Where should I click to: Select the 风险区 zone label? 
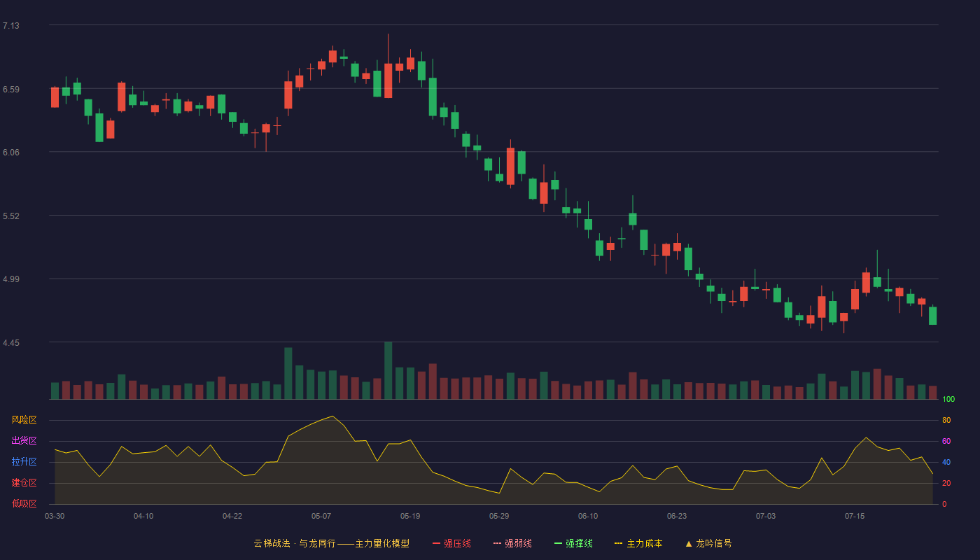click(24, 420)
